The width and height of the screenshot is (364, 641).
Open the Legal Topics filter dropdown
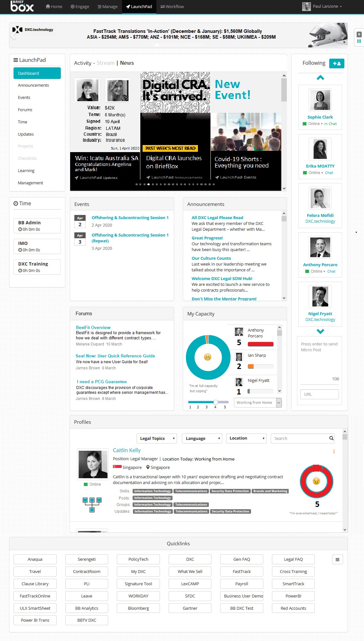tap(157, 438)
